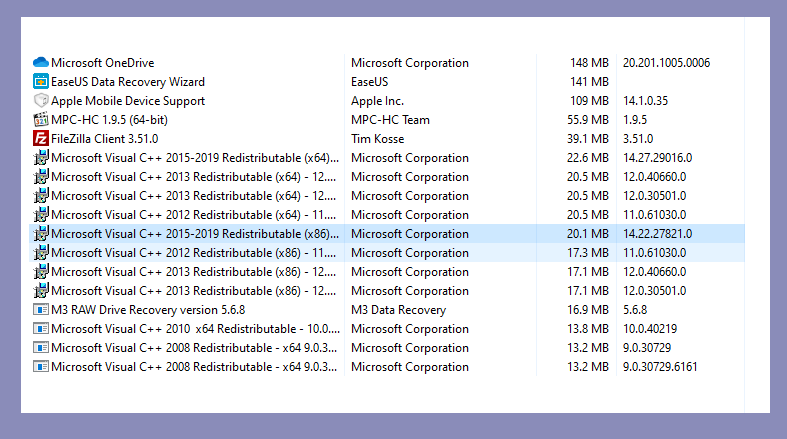This screenshot has height=439, width=787.
Task: Select Visual C++ 2012 Redistributable (x64) entry
Action: coord(387,215)
